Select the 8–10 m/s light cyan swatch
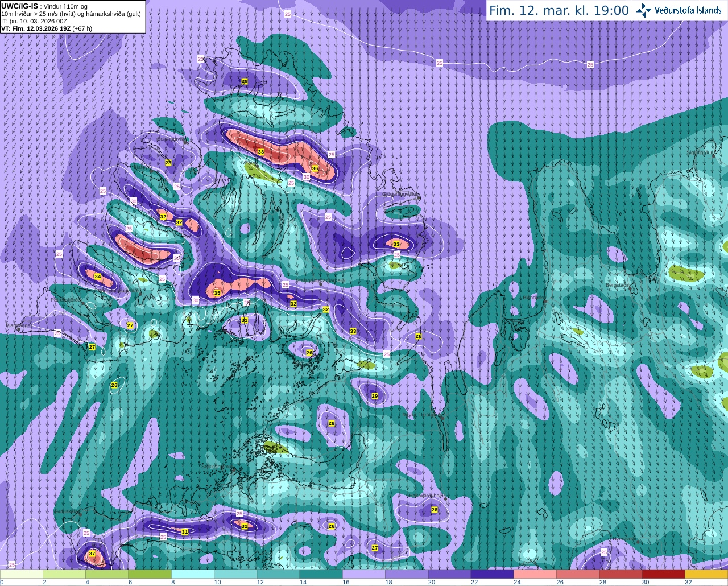The height and width of the screenshot is (586, 728). point(193,574)
